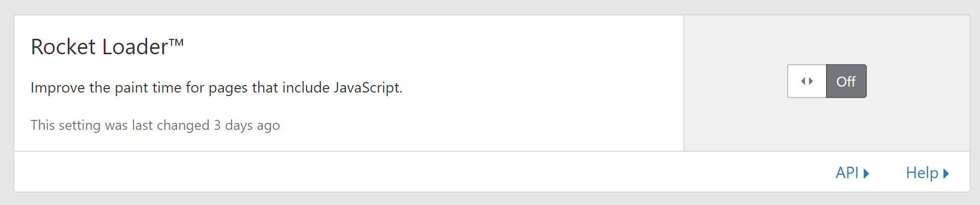Click the toggle's left-right arrows handle
980x205 pixels.
tap(807, 81)
